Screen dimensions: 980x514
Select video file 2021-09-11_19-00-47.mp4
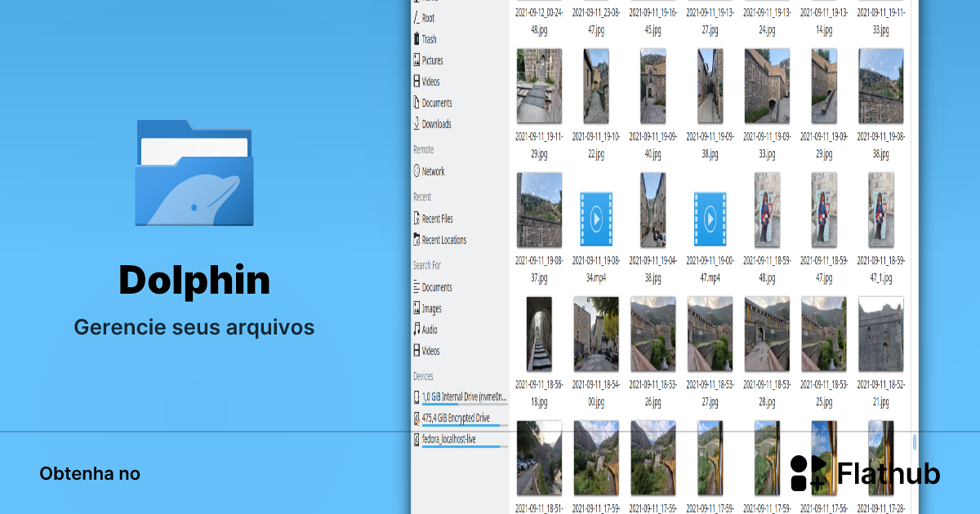tap(710, 219)
